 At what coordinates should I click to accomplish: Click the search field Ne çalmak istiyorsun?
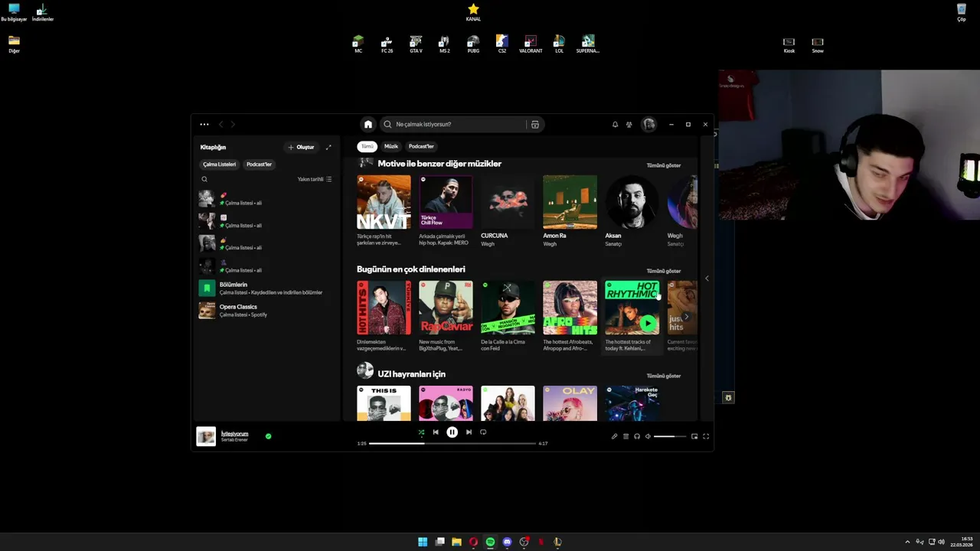pos(458,124)
